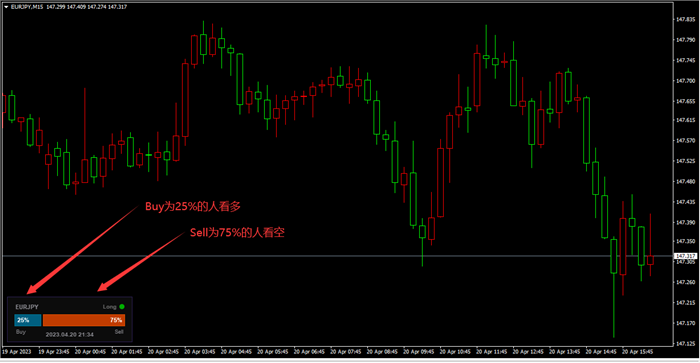Viewport: 700px width, 363px height.
Task: Click the EURJPY label in sentiment panel
Action: coord(27,307)
